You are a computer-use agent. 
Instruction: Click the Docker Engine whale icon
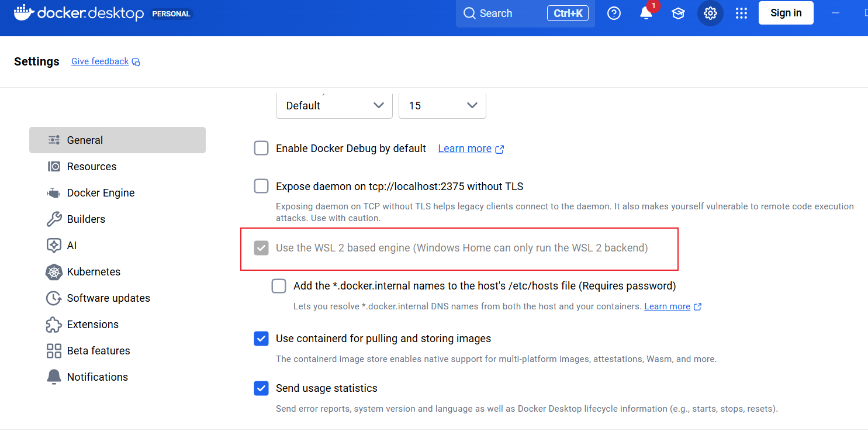54,193
